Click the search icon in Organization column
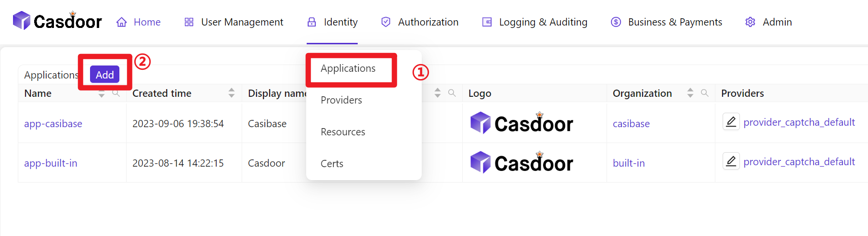The width and height of the screenshot is (868, 236). tap(704, 93)
